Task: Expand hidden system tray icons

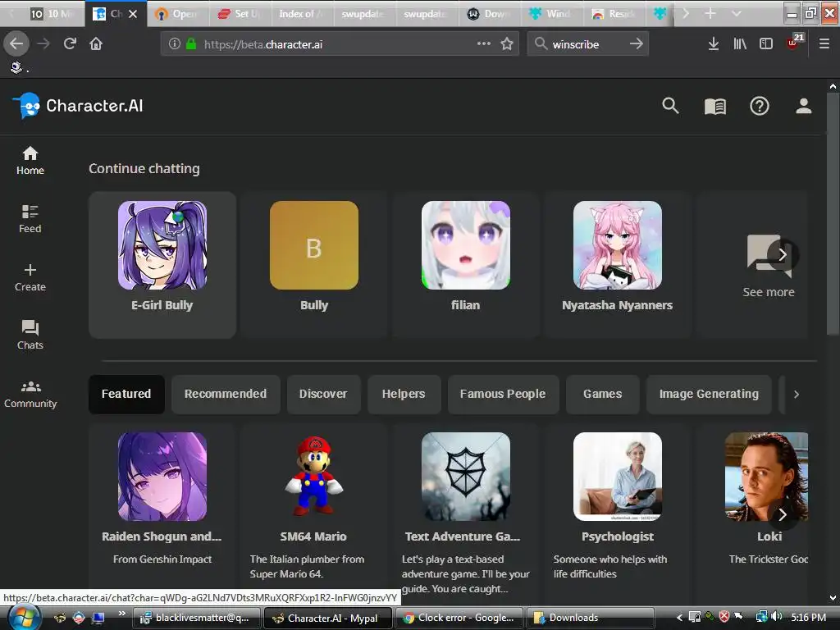Action: pyautogui.click(x=679, y=617)
